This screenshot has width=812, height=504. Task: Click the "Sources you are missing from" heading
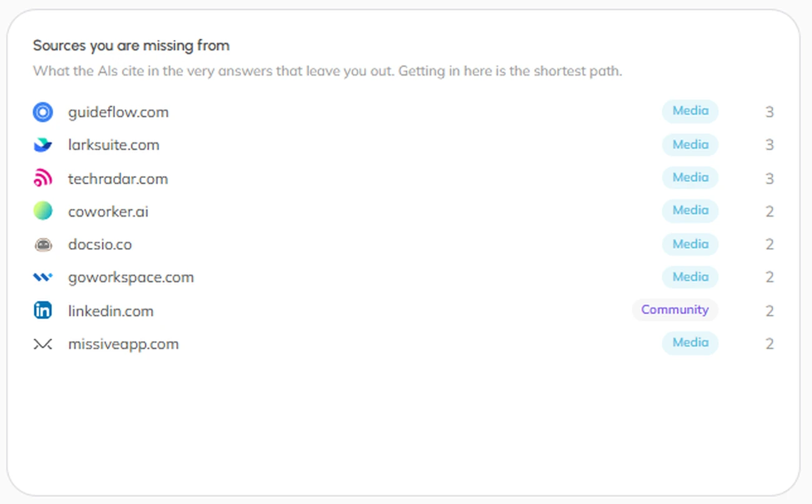pos(131,46)
